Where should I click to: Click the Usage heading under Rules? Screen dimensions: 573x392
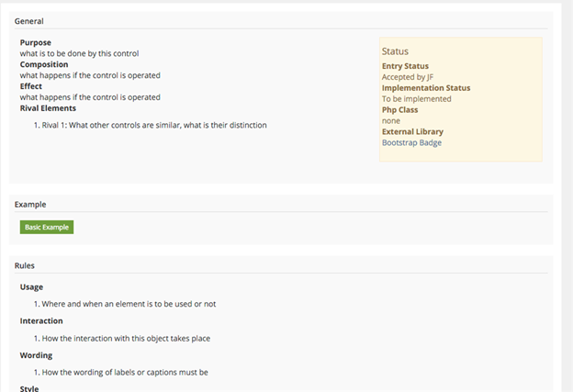33,286
